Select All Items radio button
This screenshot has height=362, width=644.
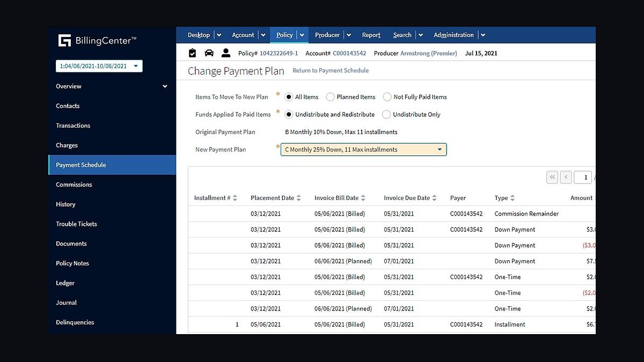click(x=289, y=97)
